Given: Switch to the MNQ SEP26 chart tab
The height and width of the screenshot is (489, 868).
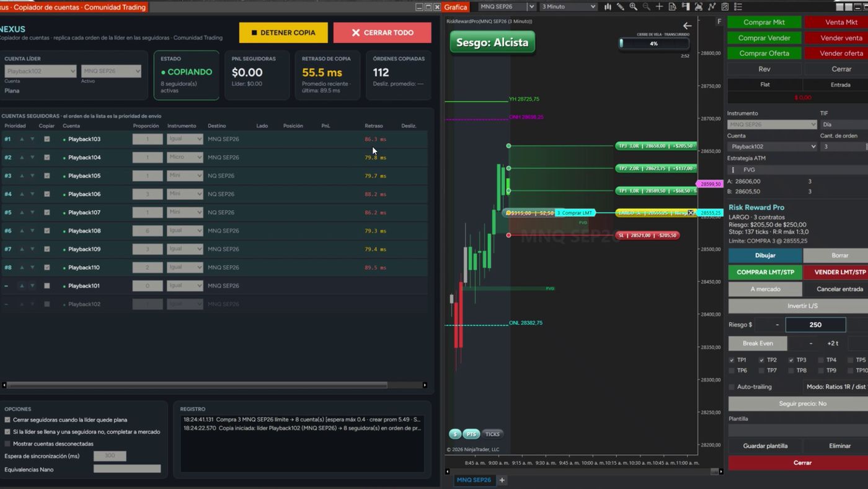Looking at the screenshot, I should coord(474,480).
